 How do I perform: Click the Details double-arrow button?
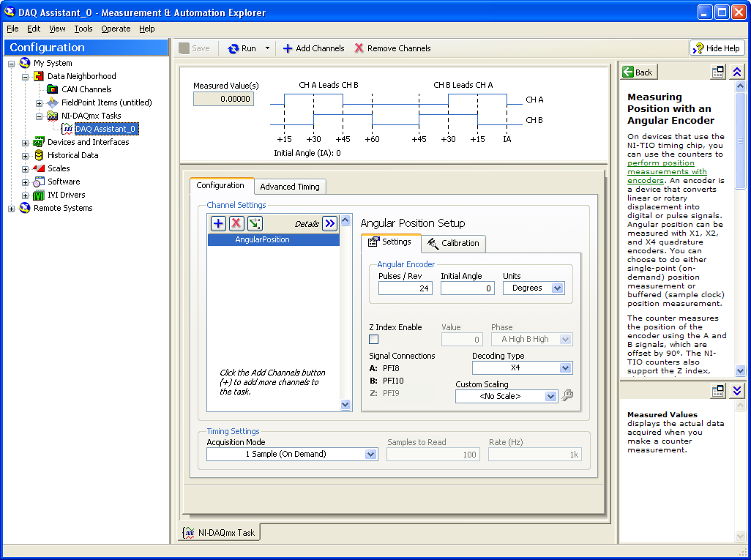330,223
